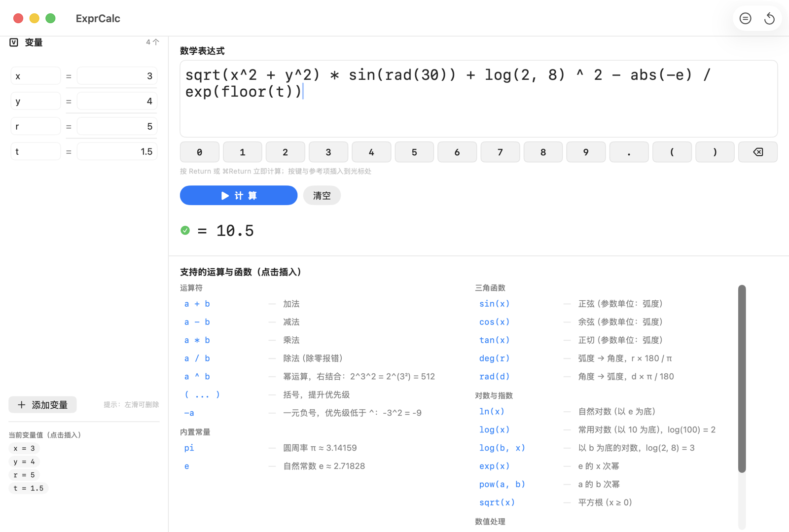Screen dimensions: 789x532
Task: Insert the tan(x) function
Action: click(x=494, y=340)
